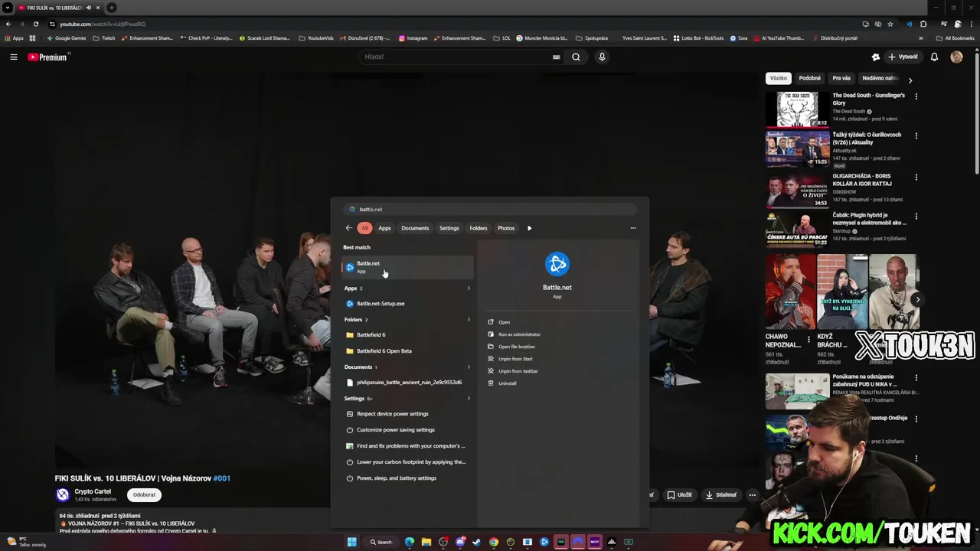Select the Podobné sidebar chip

click(x=809, y=78)
